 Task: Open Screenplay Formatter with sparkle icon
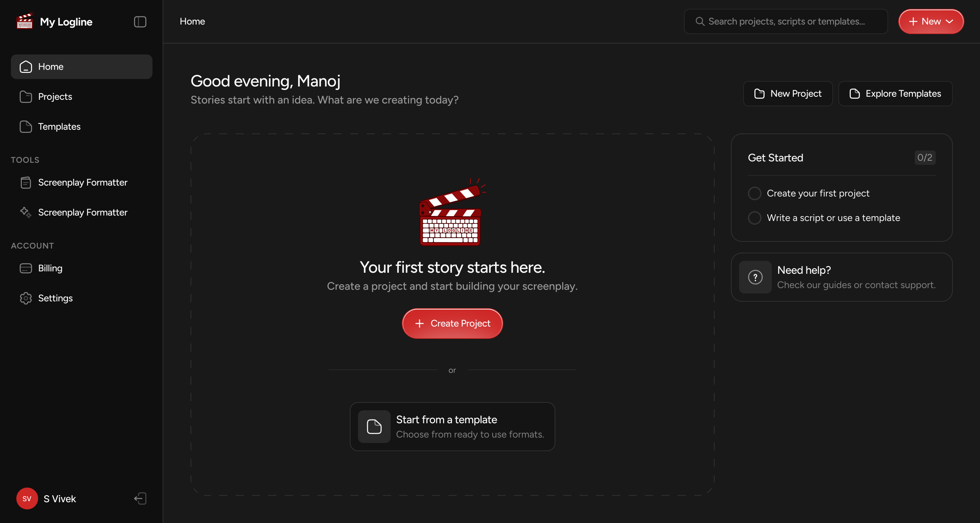pos(81,212)
